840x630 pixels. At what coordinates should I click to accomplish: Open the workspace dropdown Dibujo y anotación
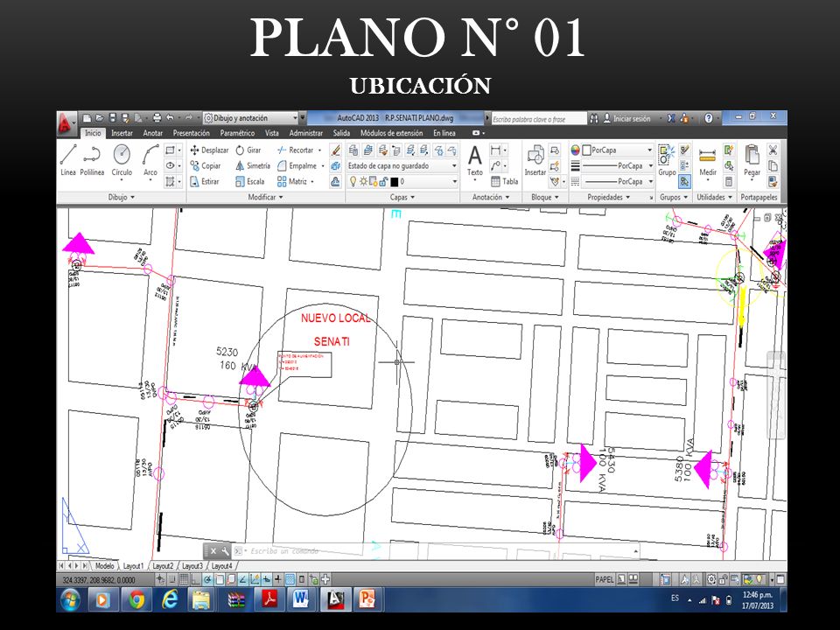point(251,118)
